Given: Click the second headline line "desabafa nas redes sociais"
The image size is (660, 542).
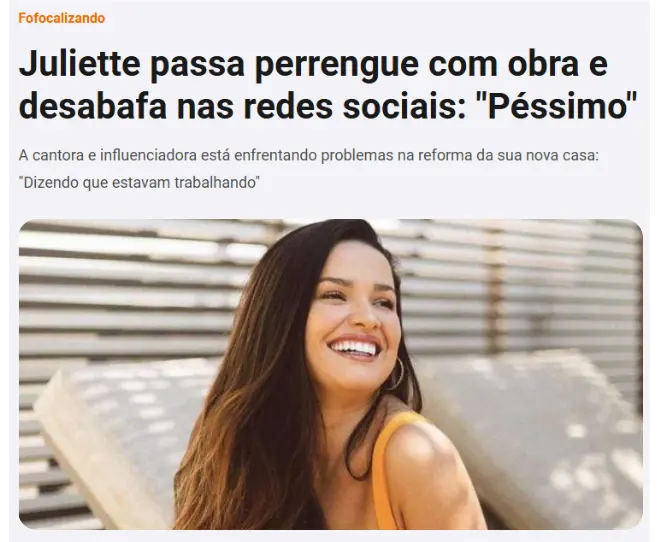Looking at the screenshot, I should point(243,106).
